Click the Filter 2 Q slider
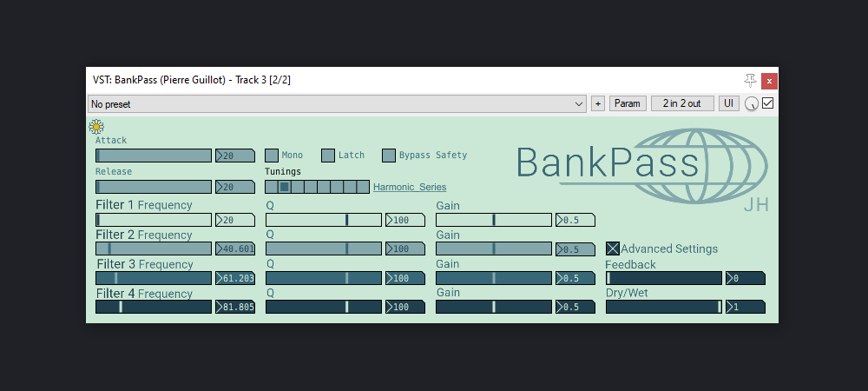The image size is (868, 391). (x=324, y=249)
